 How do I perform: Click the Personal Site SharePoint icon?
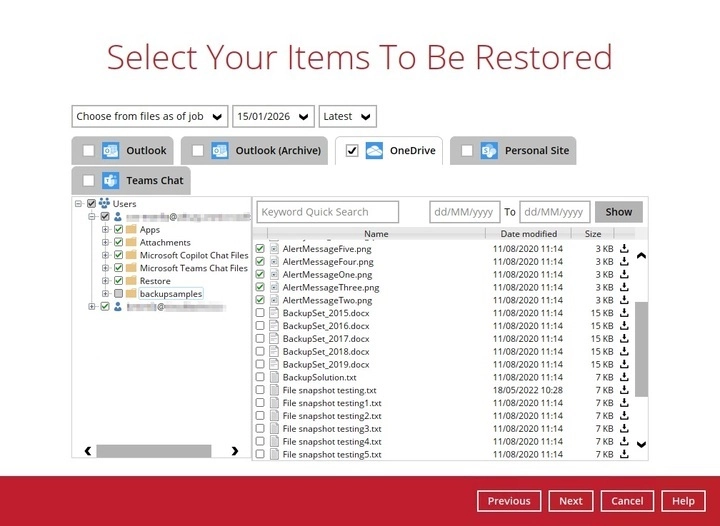[x=489, y=151]
